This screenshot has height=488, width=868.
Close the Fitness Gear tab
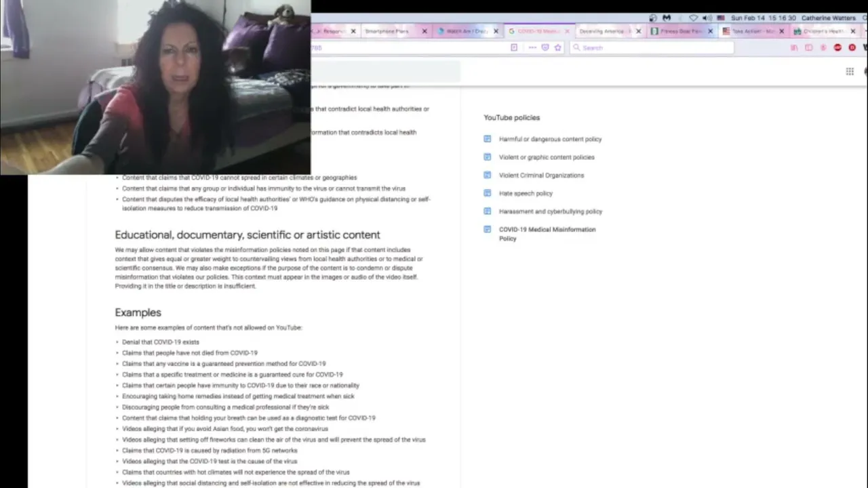coord(710,31)
